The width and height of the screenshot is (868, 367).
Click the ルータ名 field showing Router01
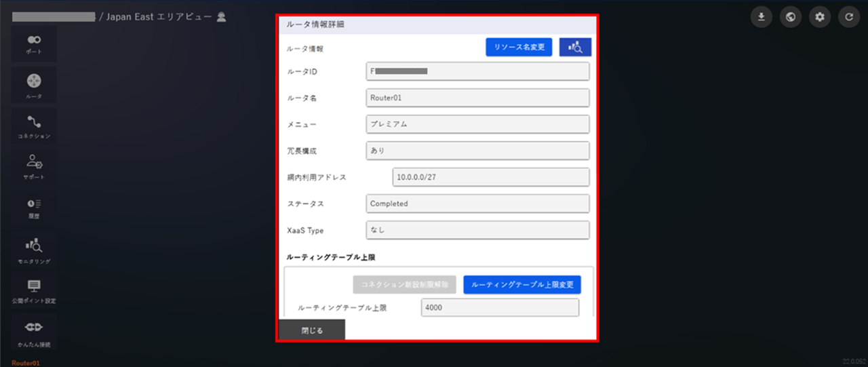point(477,98)
